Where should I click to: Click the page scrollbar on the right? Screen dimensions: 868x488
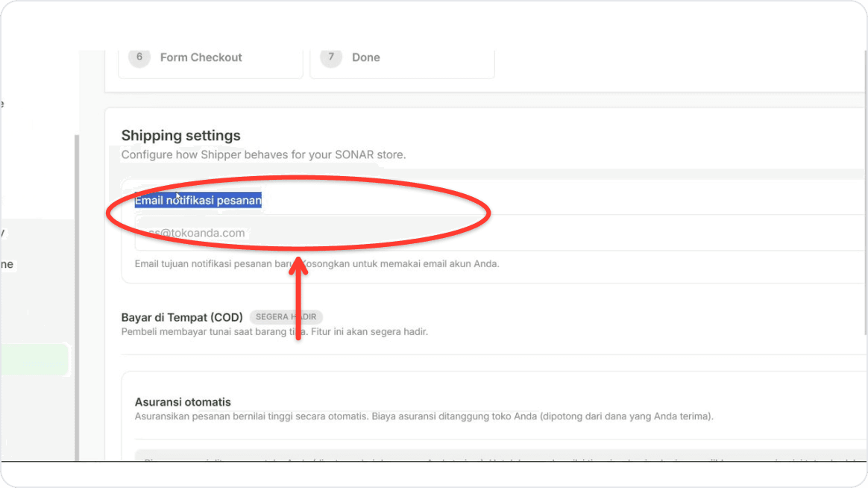(x=865, y=193)
